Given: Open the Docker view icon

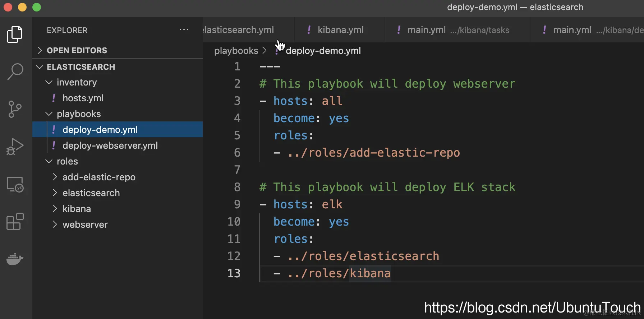Looking at the screenshot, I should (x=15, y=258).
